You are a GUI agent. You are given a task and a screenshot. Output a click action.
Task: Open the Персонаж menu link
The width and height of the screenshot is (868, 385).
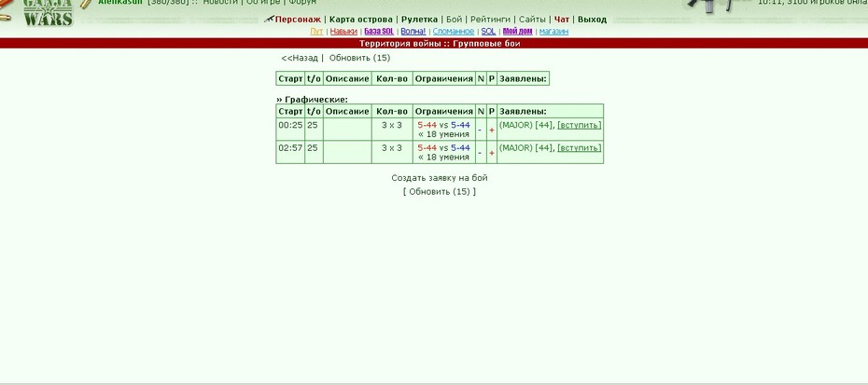click(298, 20)
